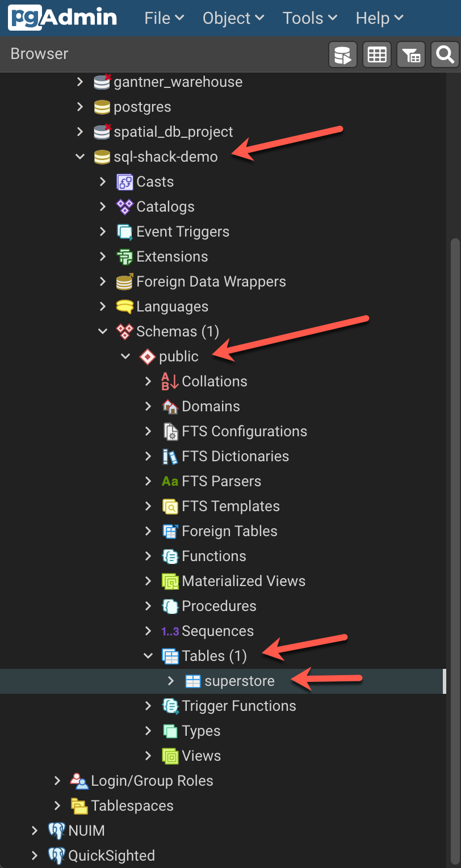
Task: Expand the Extensions node
Action: point(102,256)
